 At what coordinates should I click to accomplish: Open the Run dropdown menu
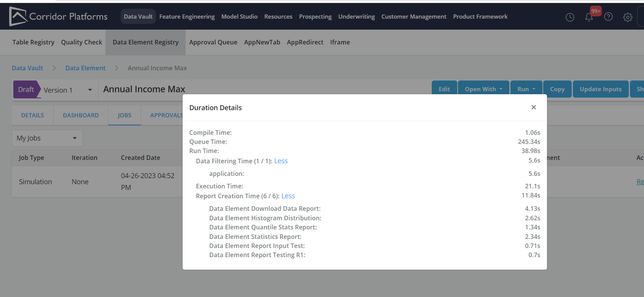[x=526, y=89]
